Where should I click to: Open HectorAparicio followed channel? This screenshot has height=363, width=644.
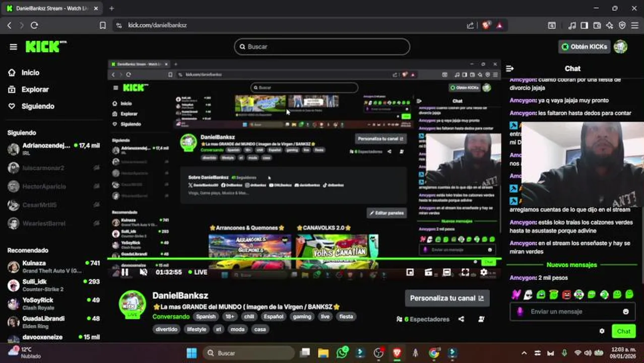coord(53,187)
